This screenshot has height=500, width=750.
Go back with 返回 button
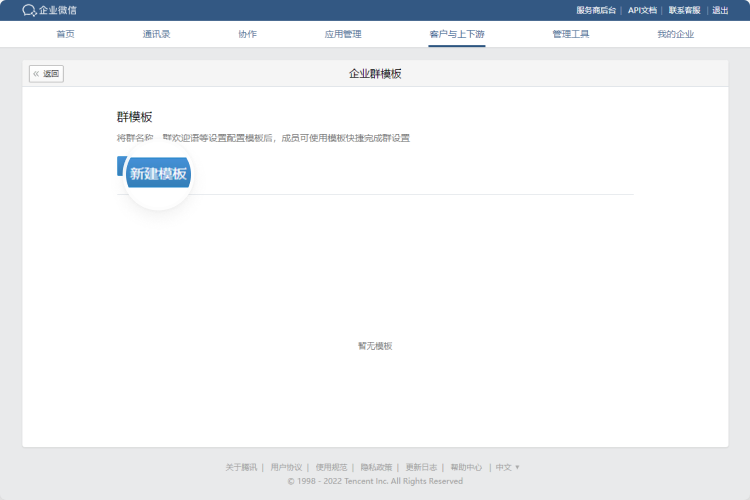pyautogui.click(x=46, y=74)
